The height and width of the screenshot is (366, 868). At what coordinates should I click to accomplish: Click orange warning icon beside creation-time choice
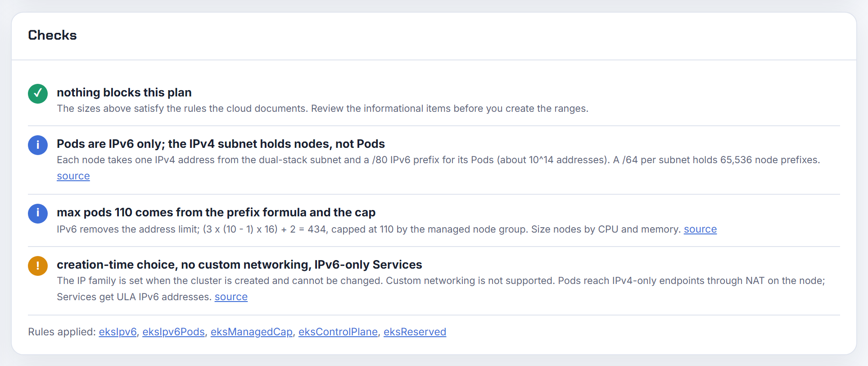click(x=38, y=266)
